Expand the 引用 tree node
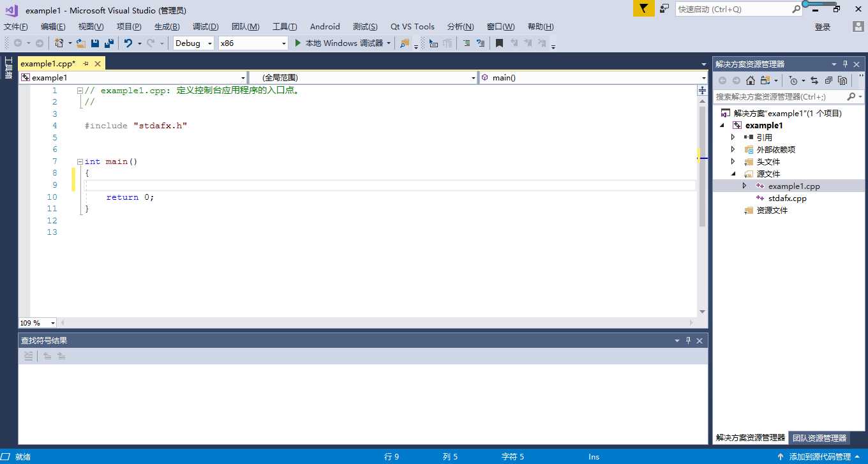 click(x=733, y=137)
